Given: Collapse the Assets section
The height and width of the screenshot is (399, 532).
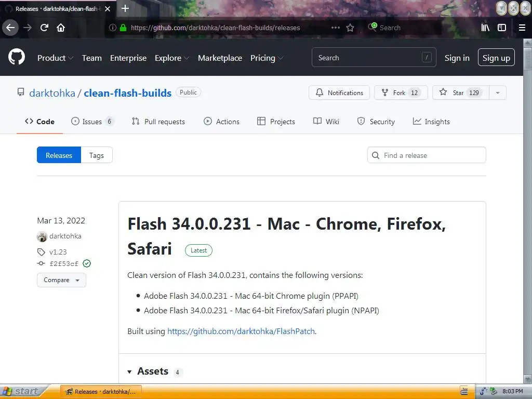Looking at the screenshot, I should (x=129, y=372).
